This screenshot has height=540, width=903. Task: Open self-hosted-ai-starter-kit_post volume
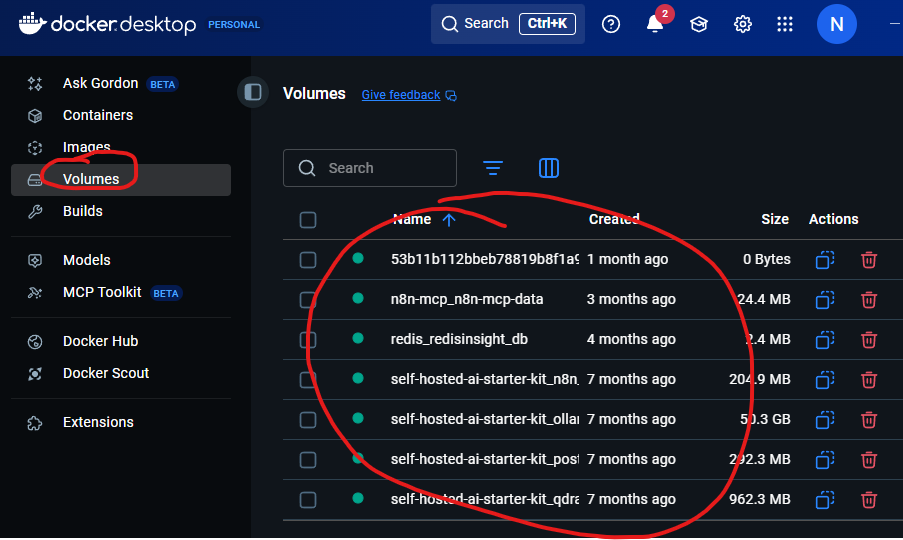[x=484, y=459]
